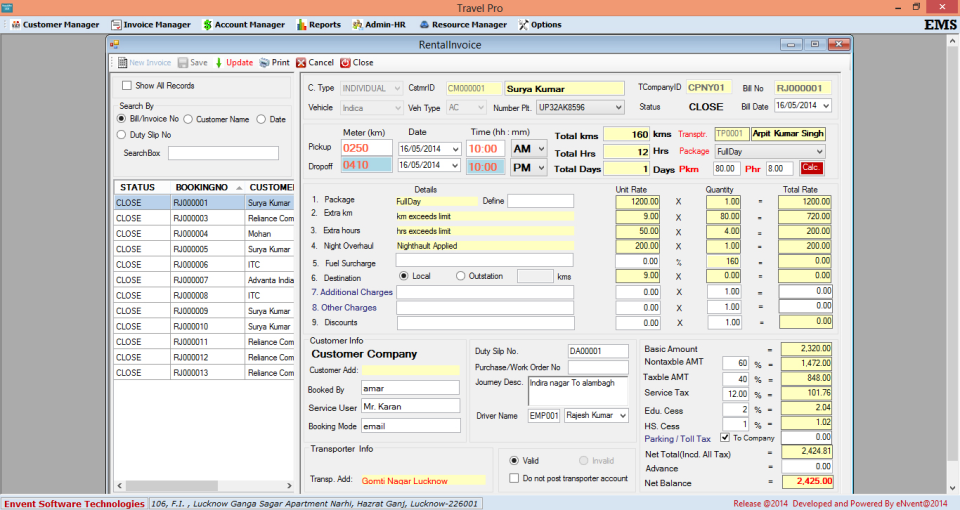
Task: Click the New Invoice toolbar icon
Action: [122, 62]
